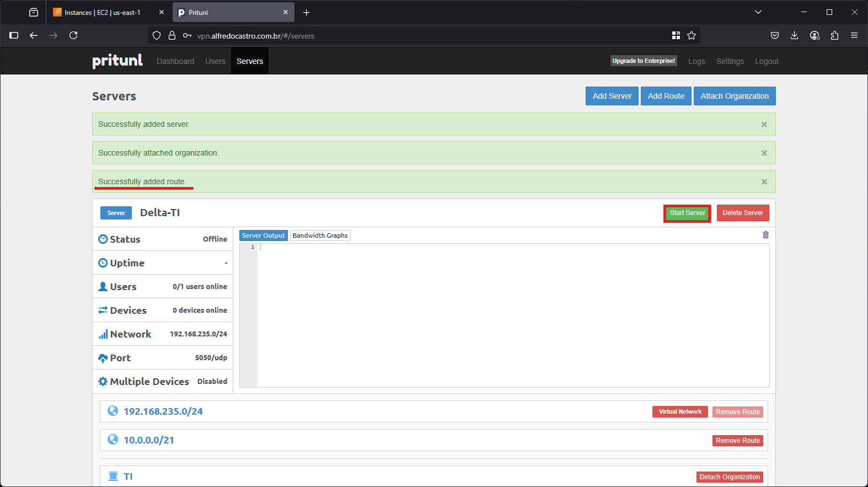The height and width of the screenshot is (487, 868).
Task: Click the Users person icon
Action: point(103,287)
